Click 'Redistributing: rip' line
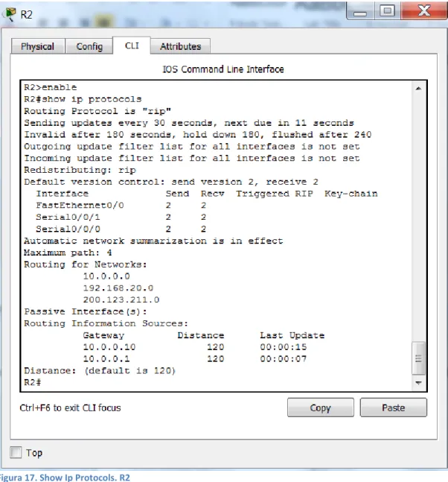The width and height of the screenshot is (448, 482). [80, 170]
